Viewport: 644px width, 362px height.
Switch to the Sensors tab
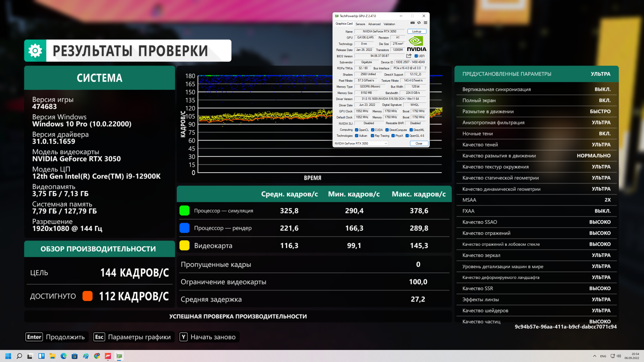point(360,24)
